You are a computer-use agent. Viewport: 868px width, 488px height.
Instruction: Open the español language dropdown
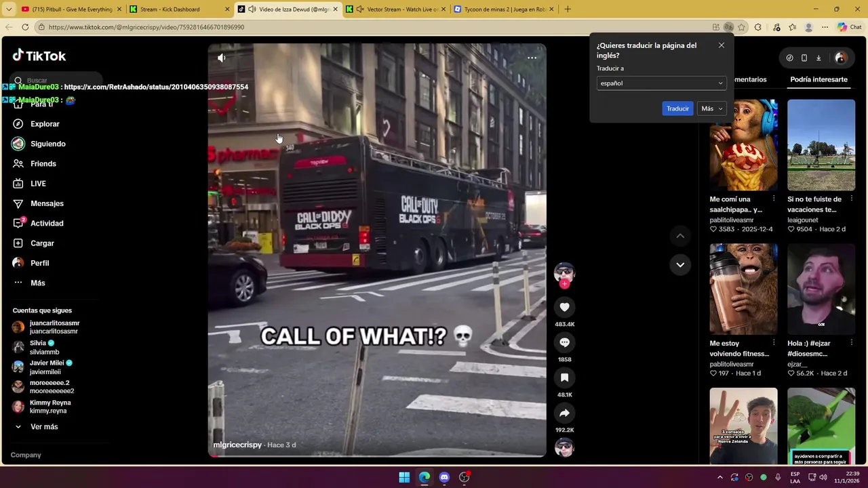point(661,83)
